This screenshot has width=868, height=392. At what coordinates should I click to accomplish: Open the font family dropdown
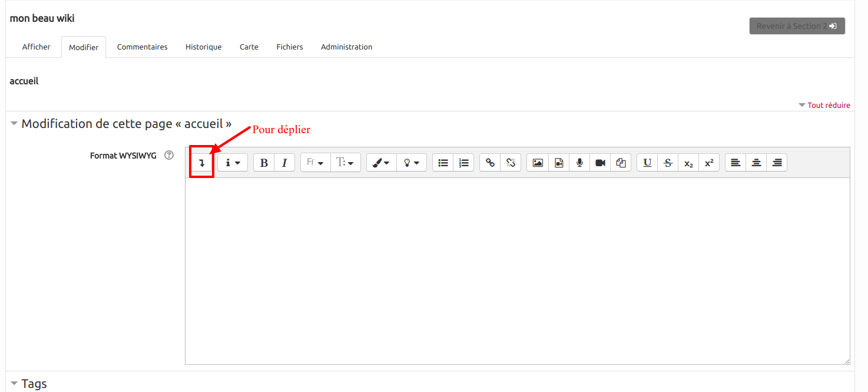(x=315, y=163)
